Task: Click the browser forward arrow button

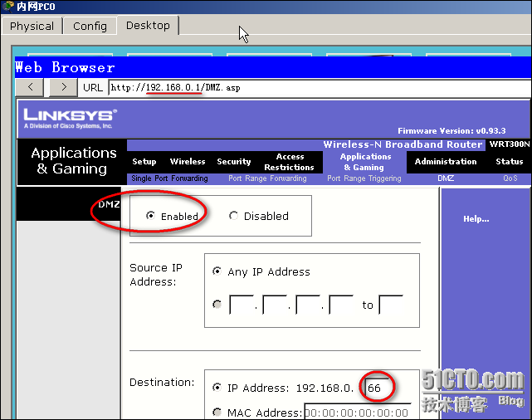Action: click(x=63, y=87)
